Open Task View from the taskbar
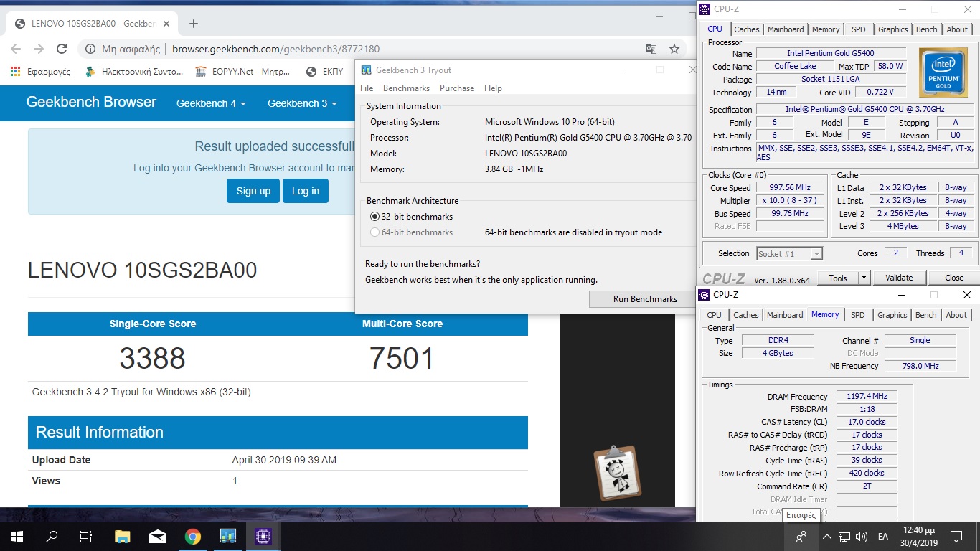Image resolution: width=980 pixels, height=551 pixels. pos(85,536)
